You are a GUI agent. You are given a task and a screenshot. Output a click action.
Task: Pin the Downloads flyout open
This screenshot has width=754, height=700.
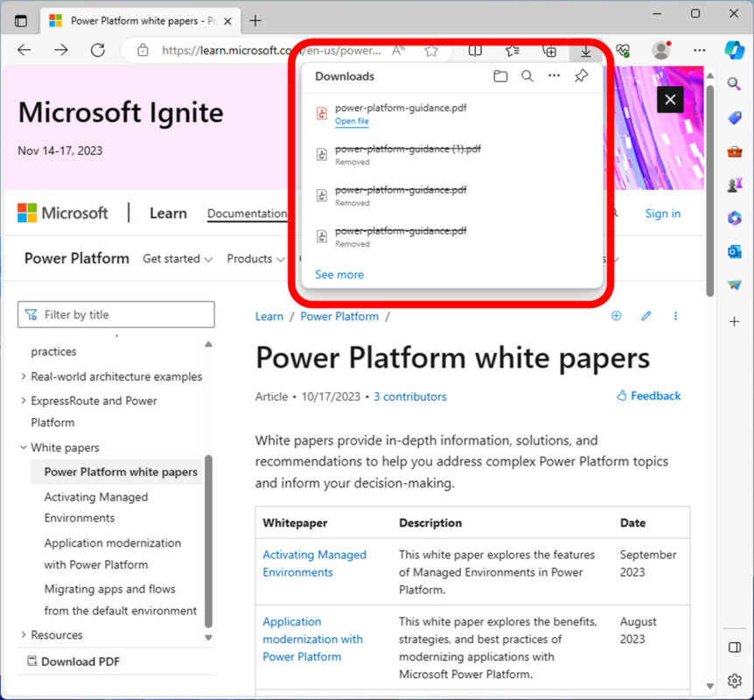coord(583,76)
